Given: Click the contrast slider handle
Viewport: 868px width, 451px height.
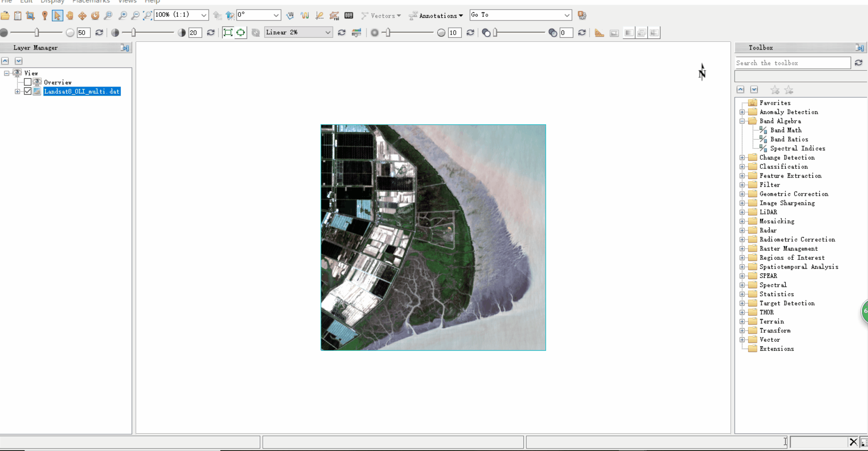Looking at the screenshot, I should [x=133, y=33].
